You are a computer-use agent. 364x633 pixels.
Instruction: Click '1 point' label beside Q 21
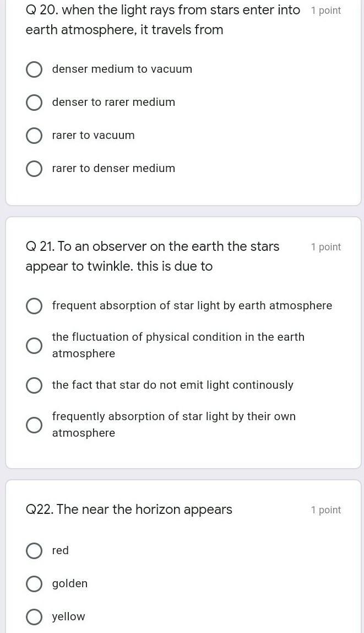pos(325,247)
